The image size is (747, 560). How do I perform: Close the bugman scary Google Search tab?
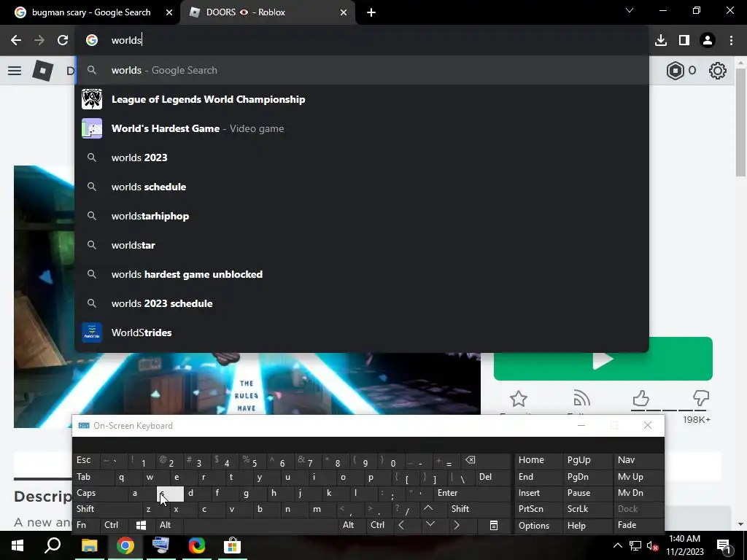[169, 12]
